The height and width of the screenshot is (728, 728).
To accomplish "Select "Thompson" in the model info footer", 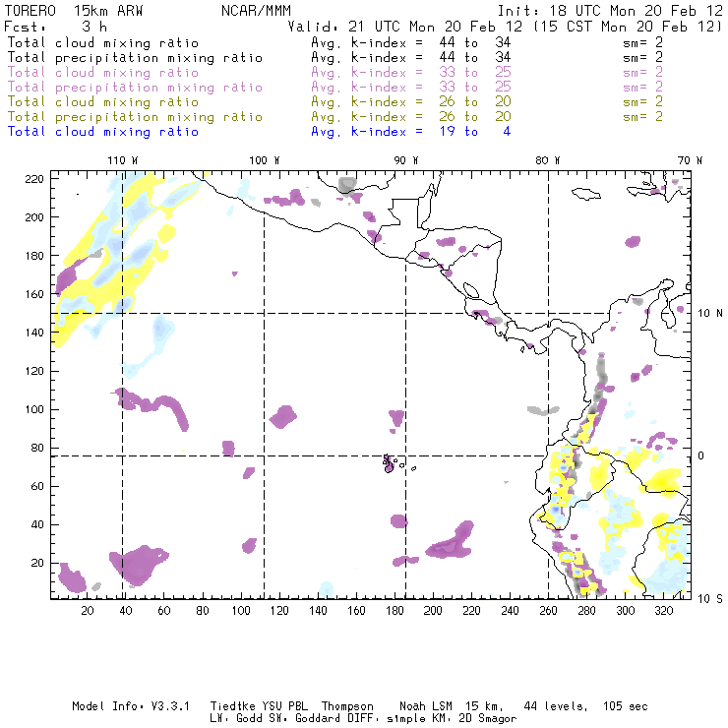I will 347,706.
